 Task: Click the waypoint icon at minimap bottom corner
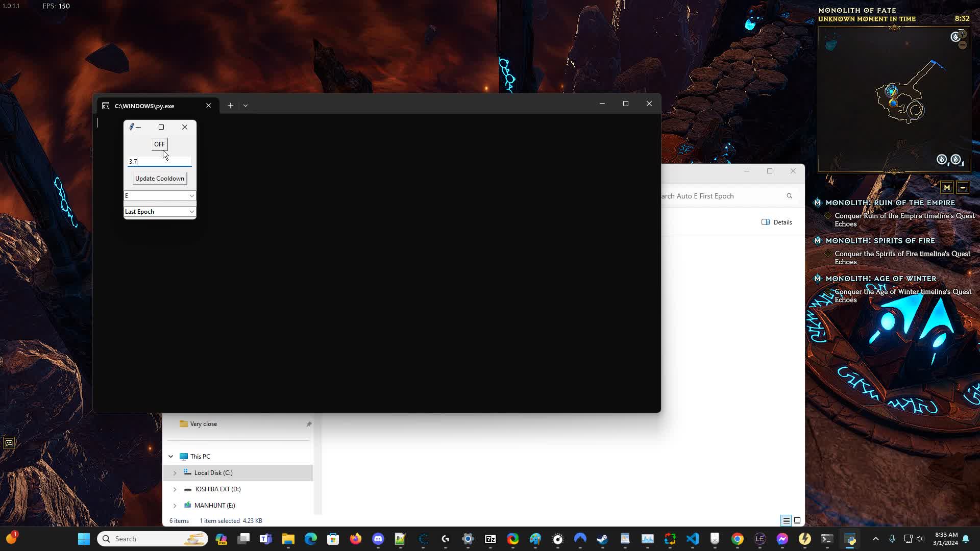point(942,159)
